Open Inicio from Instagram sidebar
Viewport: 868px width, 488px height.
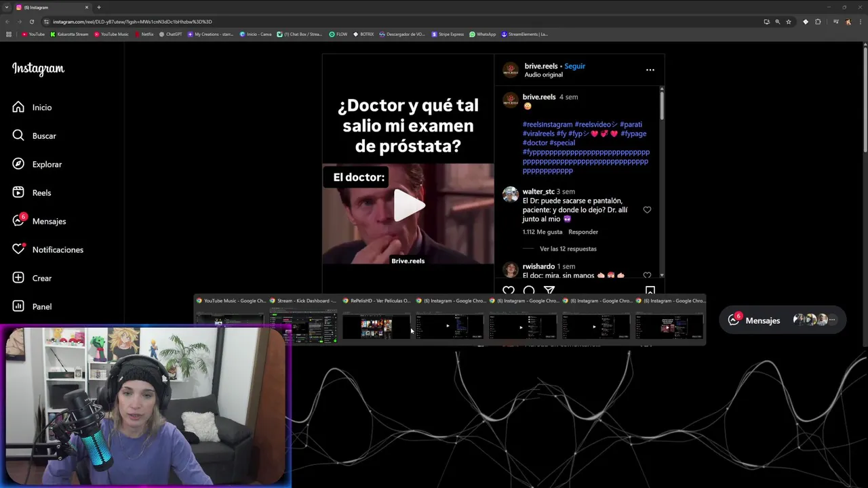[32, 107]
